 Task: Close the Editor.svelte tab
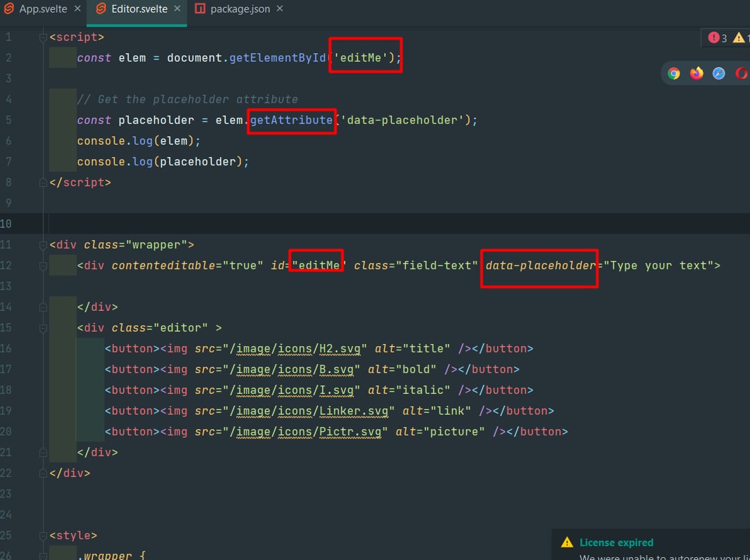pyautogui.click(x=177, y=8)
